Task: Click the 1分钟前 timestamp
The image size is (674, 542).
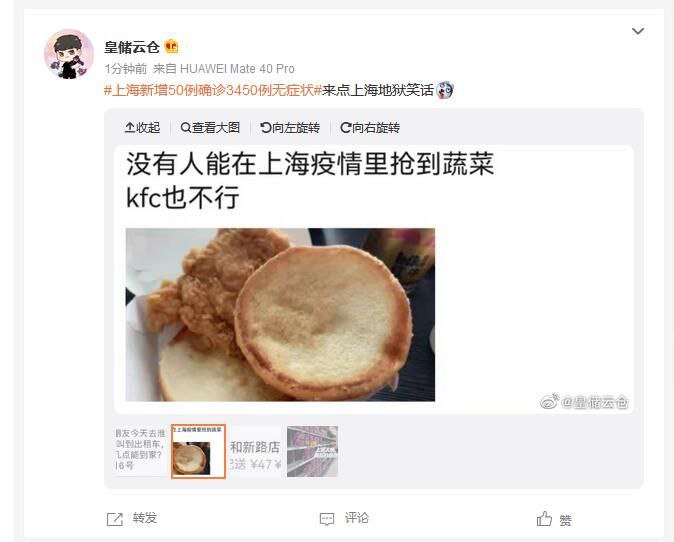Action: pyautogui.click(x=126, y=69)
